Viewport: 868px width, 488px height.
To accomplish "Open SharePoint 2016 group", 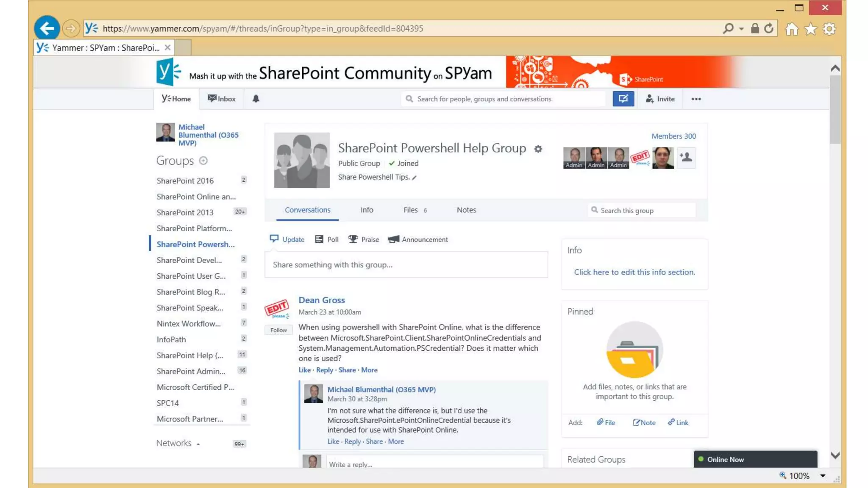I will [185, 180].
